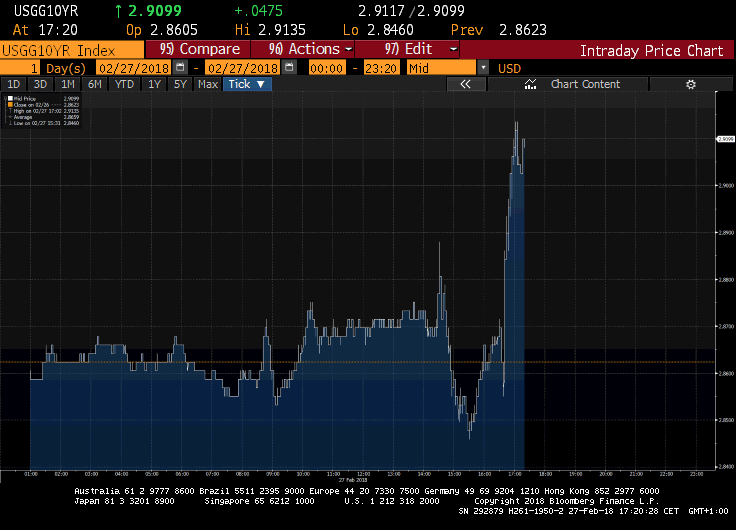Click the start time 00:00 field
Image resolution: width=736 pixels, height=530 pixels.
pyautogui.click(x=327, y=68)
